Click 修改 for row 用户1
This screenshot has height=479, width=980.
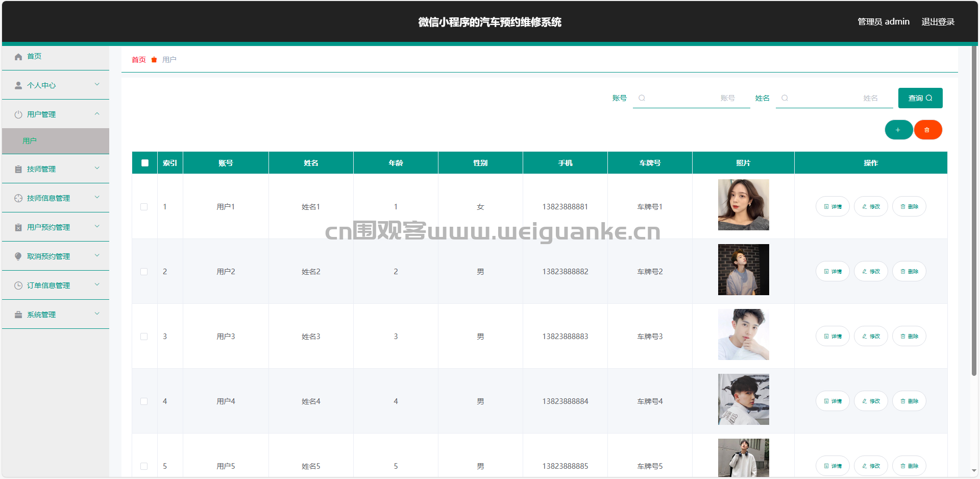coord(871,207)
